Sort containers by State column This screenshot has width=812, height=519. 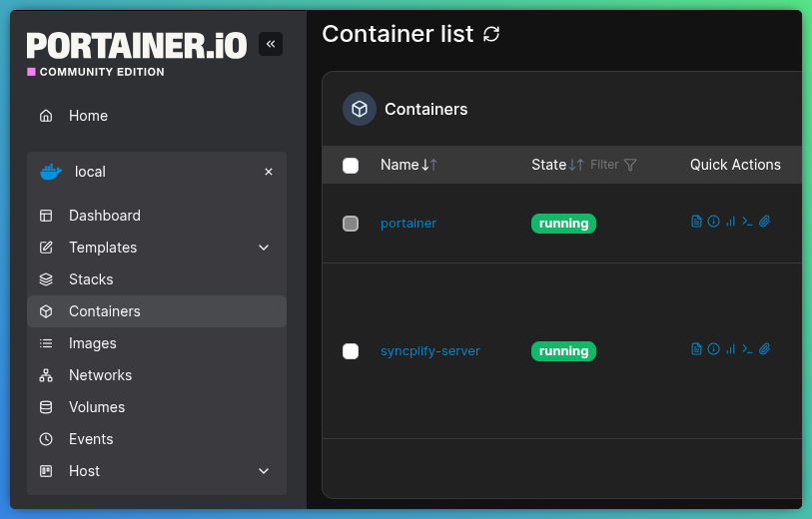coord(557,165)
